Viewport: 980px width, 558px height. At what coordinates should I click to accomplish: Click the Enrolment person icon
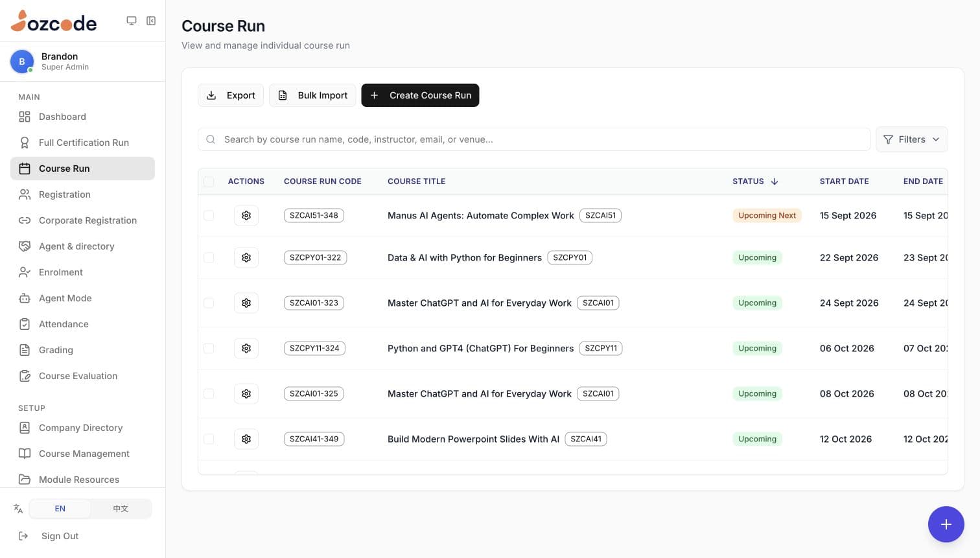coord(25,272)
